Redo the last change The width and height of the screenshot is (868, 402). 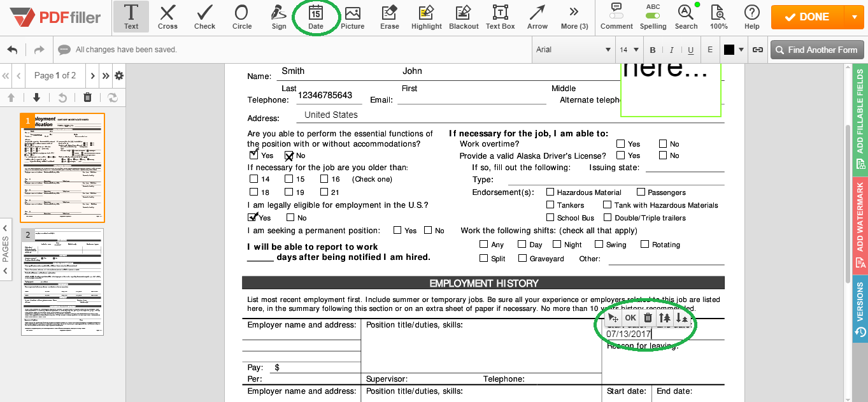39,50
